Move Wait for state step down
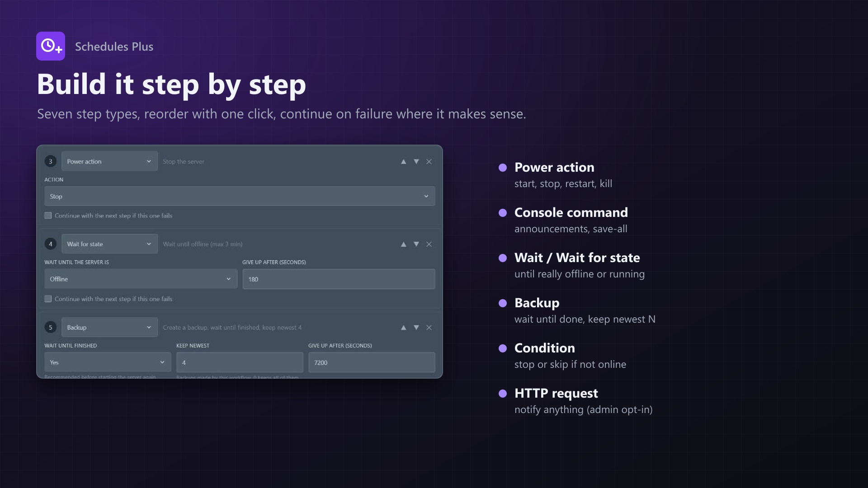This screenshot has height=488, width=868. [x=416, y=244]
